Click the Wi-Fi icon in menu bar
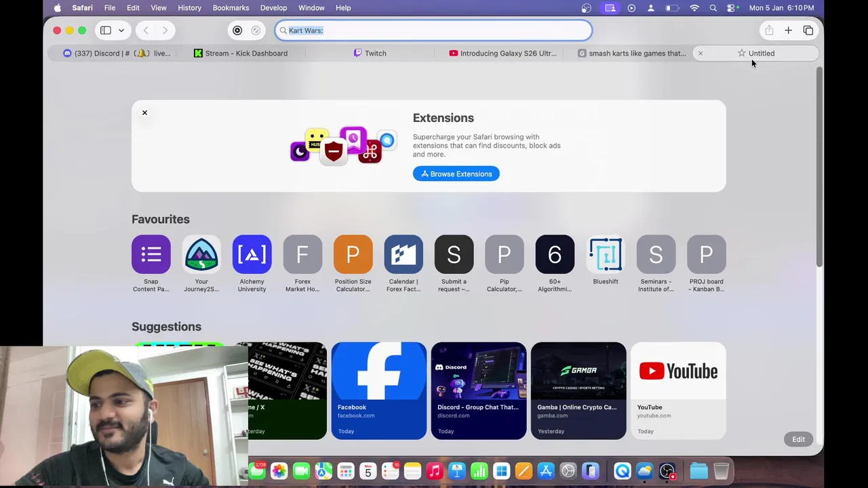 pyautogui.click(x=694, y=7)
